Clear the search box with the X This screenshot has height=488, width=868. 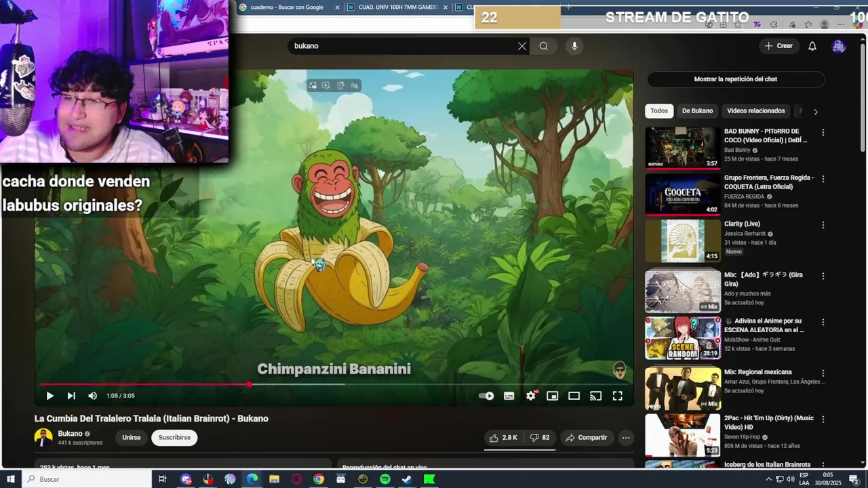point(522,46)
